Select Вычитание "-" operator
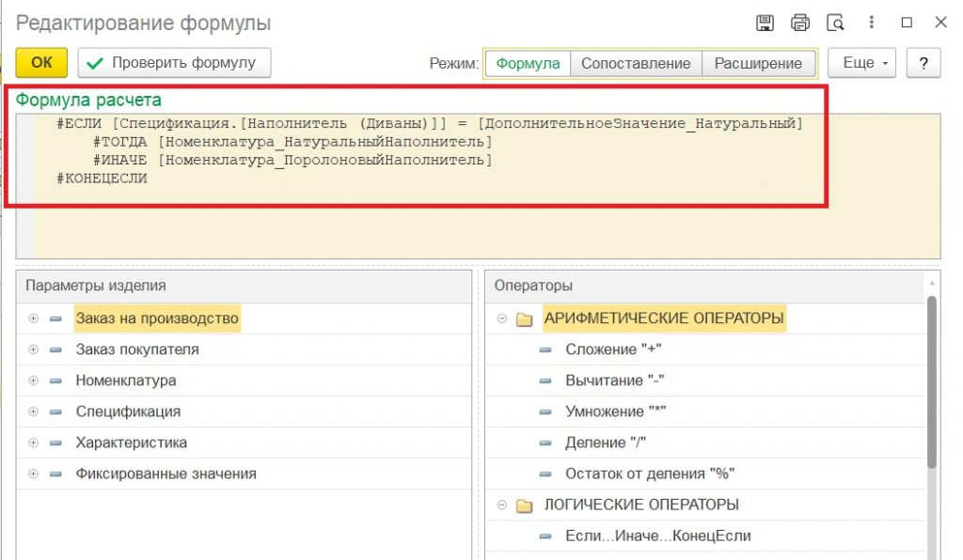This screenshot has height=560, width=963. point(705,381)
